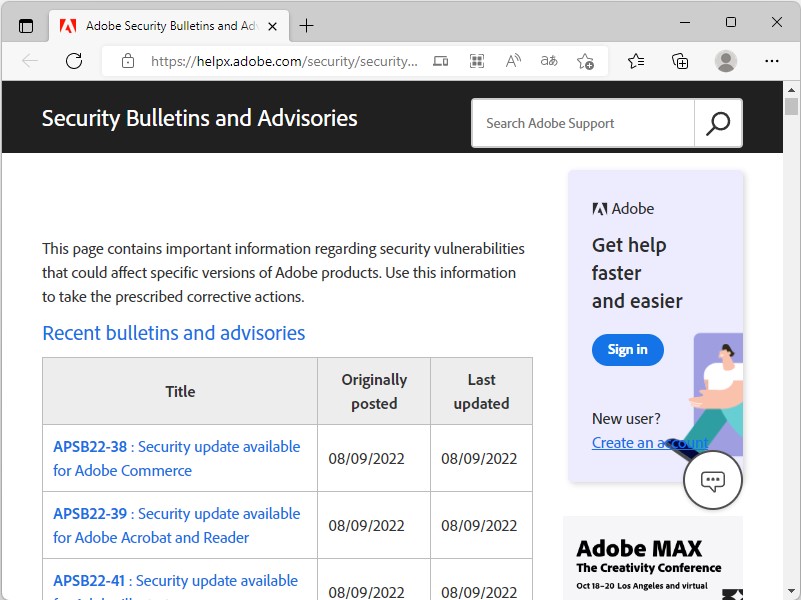The image size is (801, 600).
Task: Translate the page from address bar
Action: (x=549, y=61)
